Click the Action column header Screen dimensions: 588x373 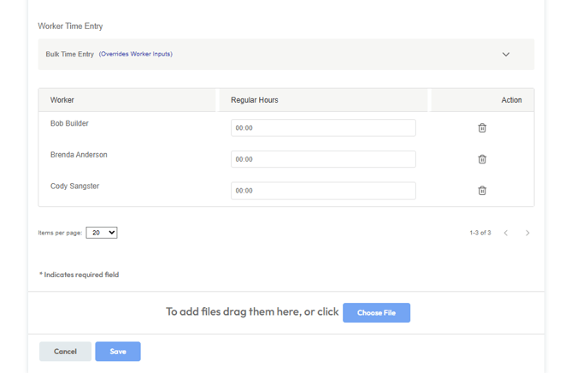pyautogui.click(x=511, y=100)
